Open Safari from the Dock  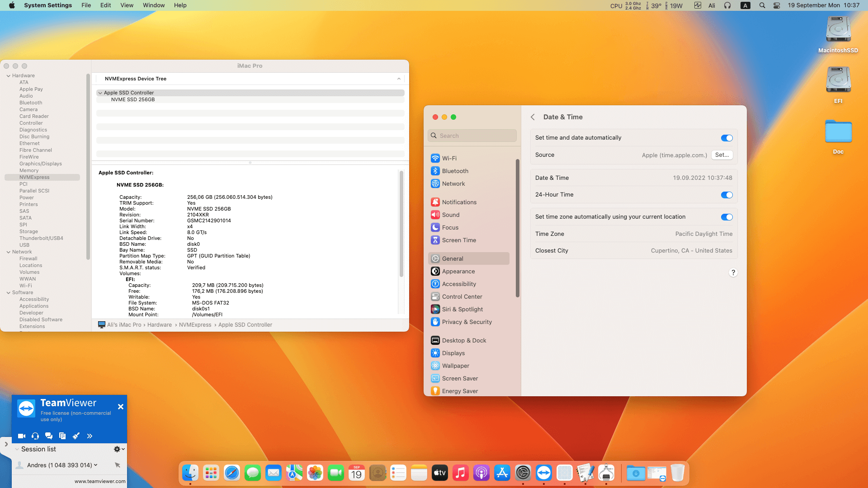click(x=232, y=473)
